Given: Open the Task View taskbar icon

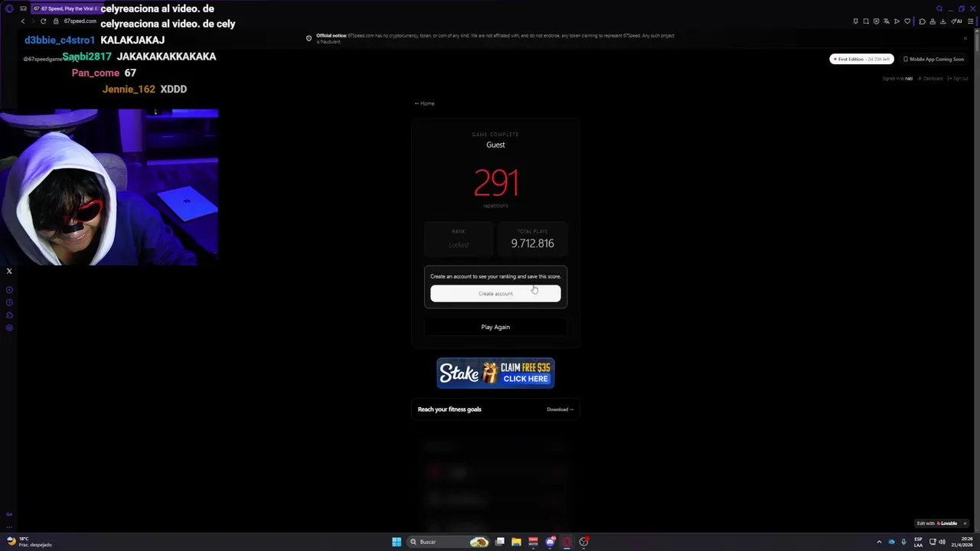Looking at the screenshot, I should pyautogui.click(x=500, y=542).
